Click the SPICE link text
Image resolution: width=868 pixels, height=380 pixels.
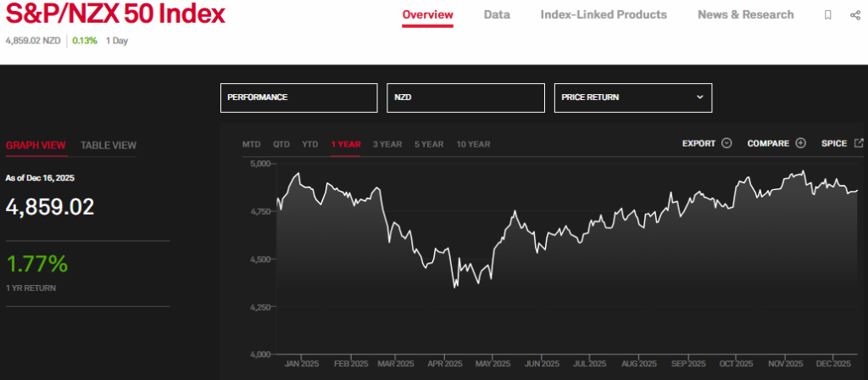[x=834, y=143]
